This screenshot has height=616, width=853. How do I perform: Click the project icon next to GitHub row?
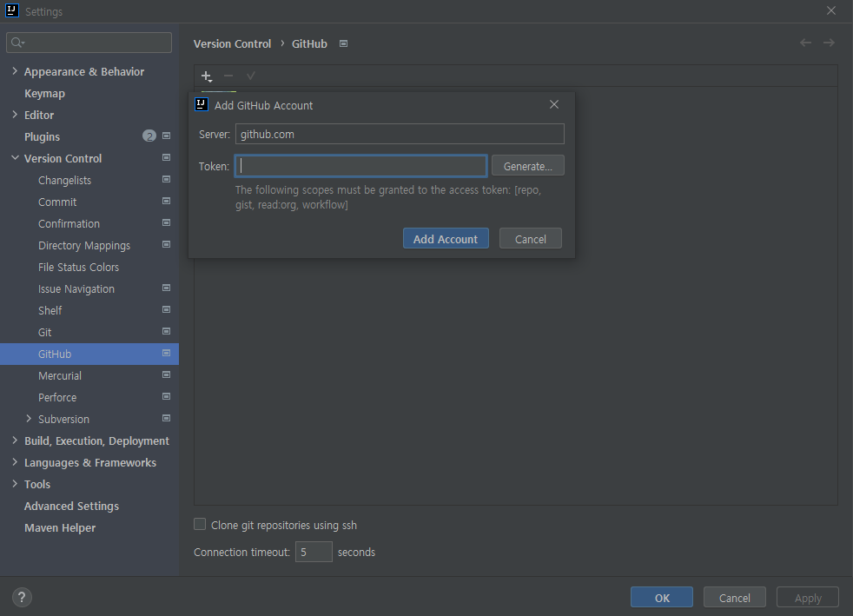coord(167,353)
